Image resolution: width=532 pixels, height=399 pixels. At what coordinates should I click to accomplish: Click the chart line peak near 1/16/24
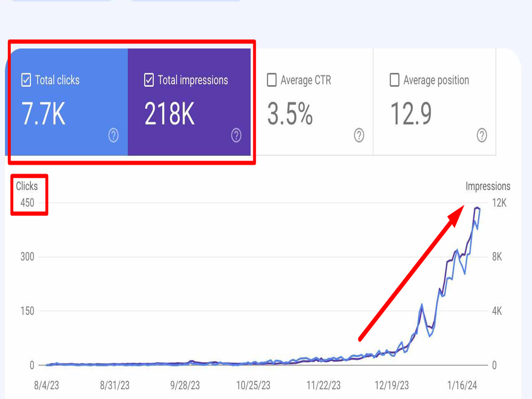pyautogui.click(x=477, y=207)
